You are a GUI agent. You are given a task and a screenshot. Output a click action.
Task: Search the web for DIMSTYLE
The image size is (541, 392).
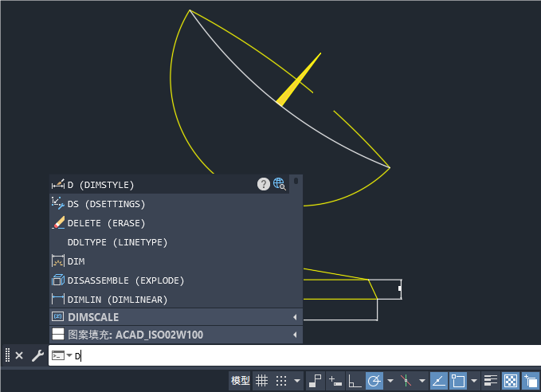tap(279, 184)
